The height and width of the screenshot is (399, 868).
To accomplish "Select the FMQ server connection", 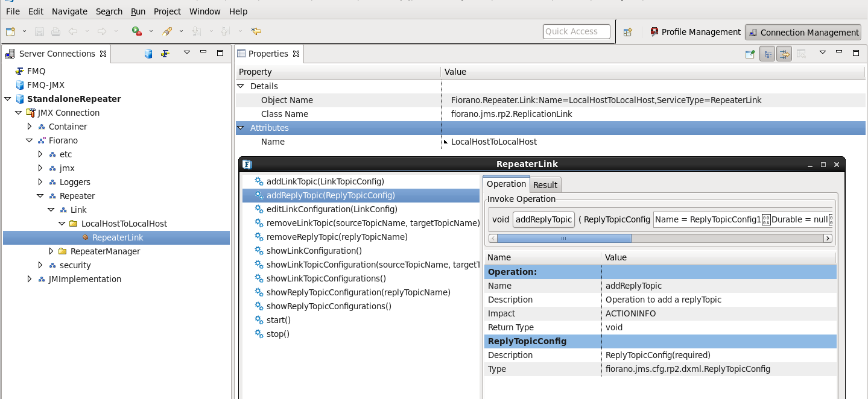I will (x=36, y=71).
